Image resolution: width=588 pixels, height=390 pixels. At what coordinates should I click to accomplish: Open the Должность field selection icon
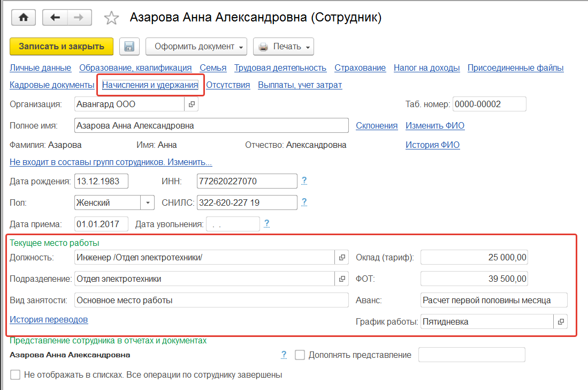(342, 258)
